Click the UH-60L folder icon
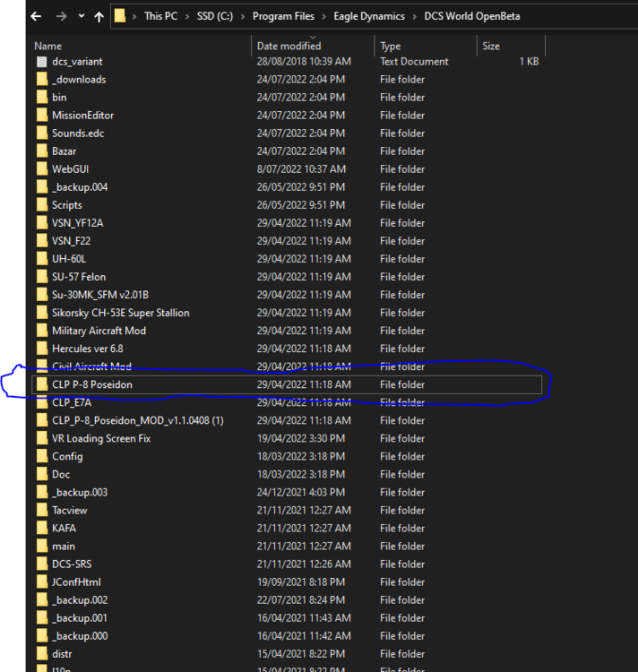 click(41, 259)
